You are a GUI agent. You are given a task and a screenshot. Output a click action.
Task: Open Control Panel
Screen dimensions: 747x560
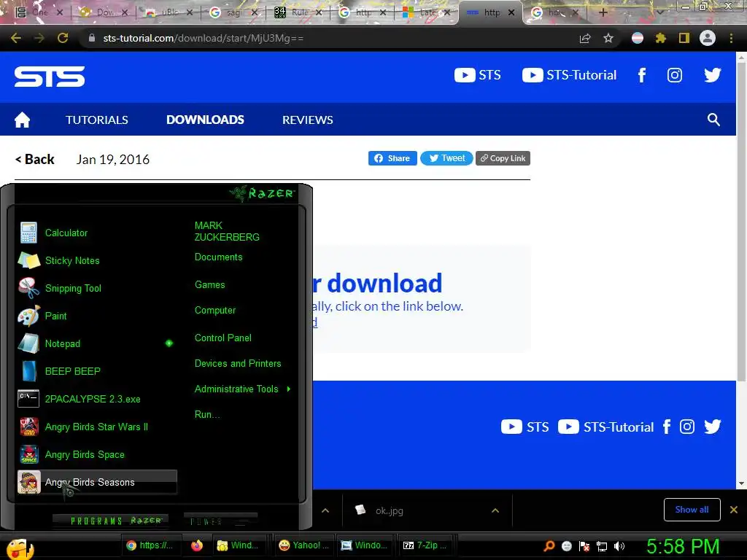pyautogui.click(x=223, y=338)
